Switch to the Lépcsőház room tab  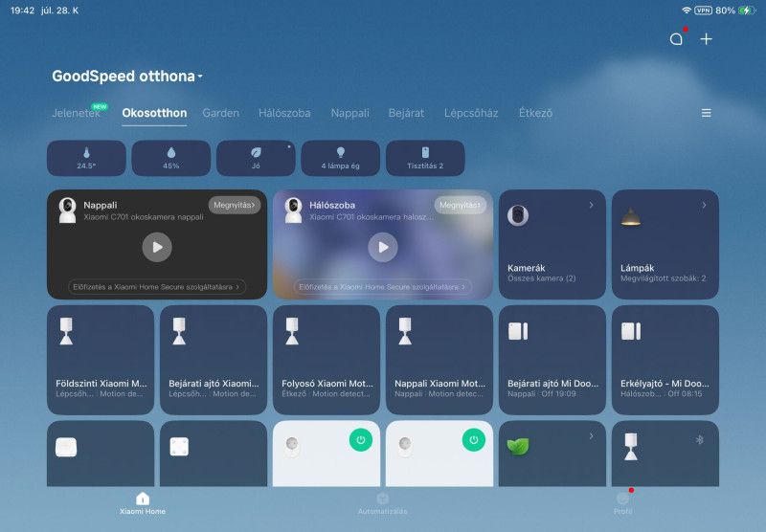click(471, 113)
